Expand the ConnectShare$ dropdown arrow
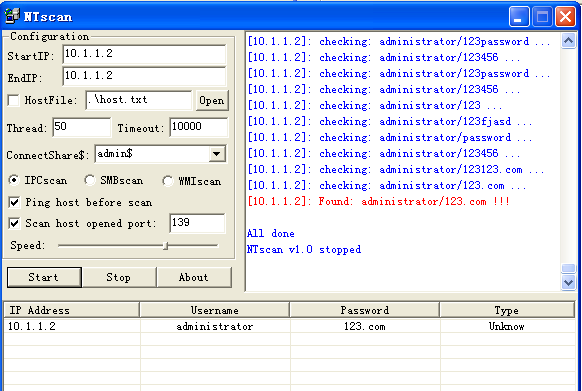This screenshot has height=391, width=582. [217, 154]
